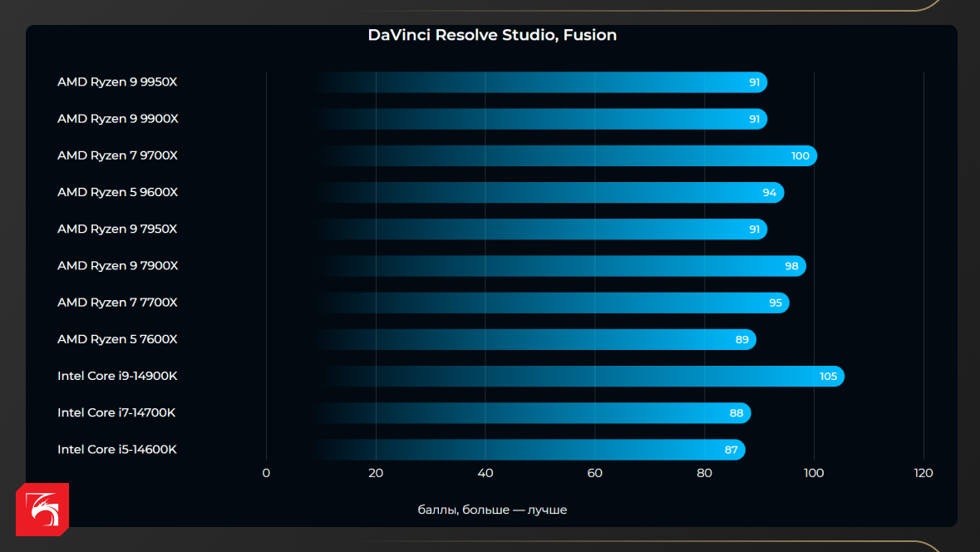Select the "AMD Ryzen 9 9900X" label

tap(118, 119)
